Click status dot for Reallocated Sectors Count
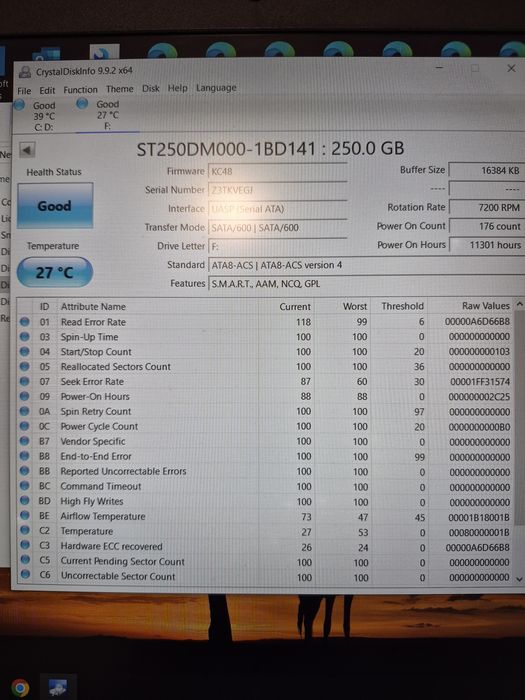Viewport: 525px width, 700px height. pos(25,366)
